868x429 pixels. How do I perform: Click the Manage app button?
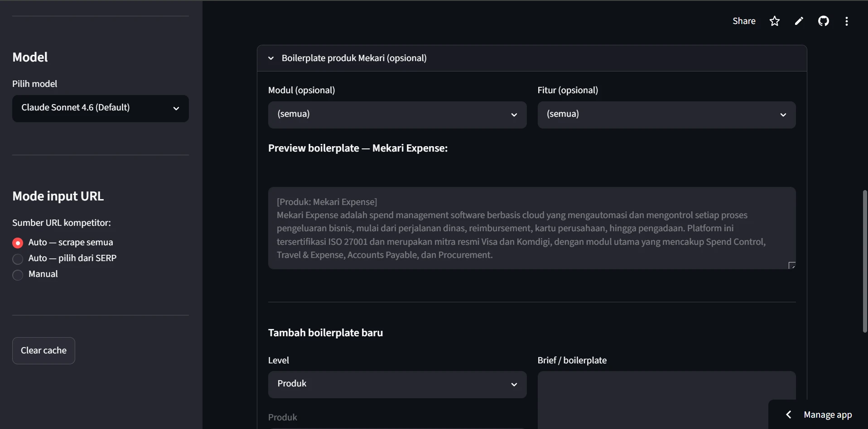827,415
